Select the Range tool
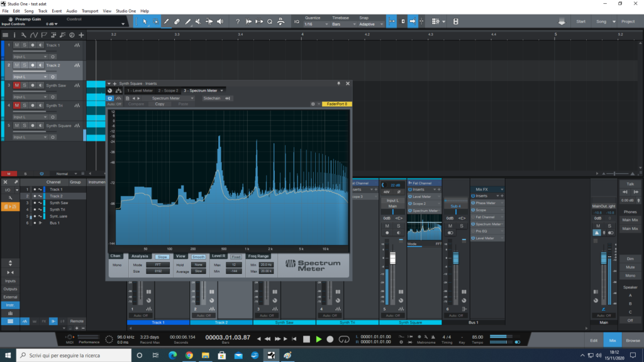 click(x=156, y=21)
